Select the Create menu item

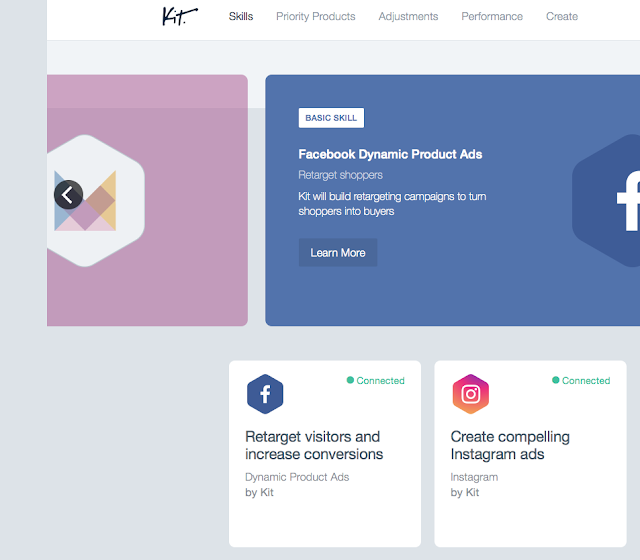click(562, 16)
